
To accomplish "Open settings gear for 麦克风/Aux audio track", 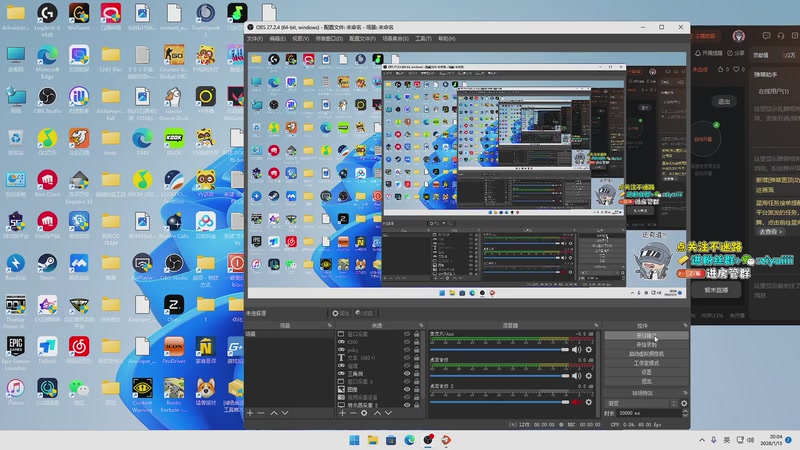I will tap(589, 349).
